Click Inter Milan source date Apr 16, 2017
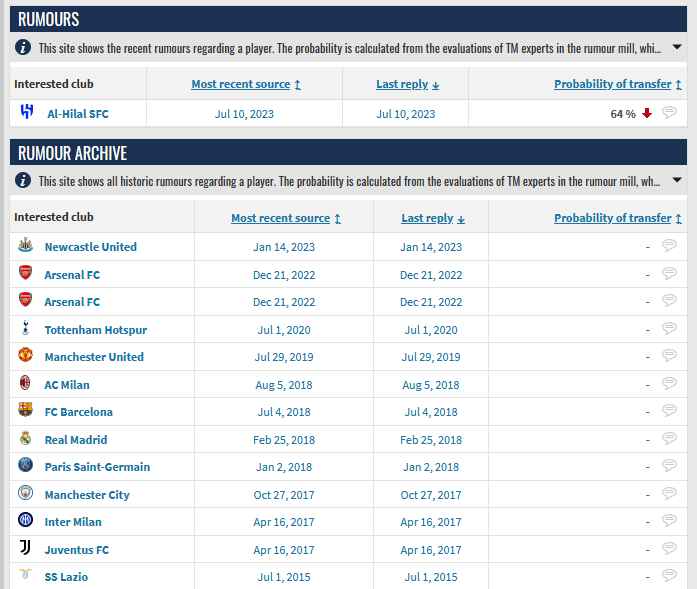This screenshot has width=697, height=589. pyautogui.click(x=284, y=522)
